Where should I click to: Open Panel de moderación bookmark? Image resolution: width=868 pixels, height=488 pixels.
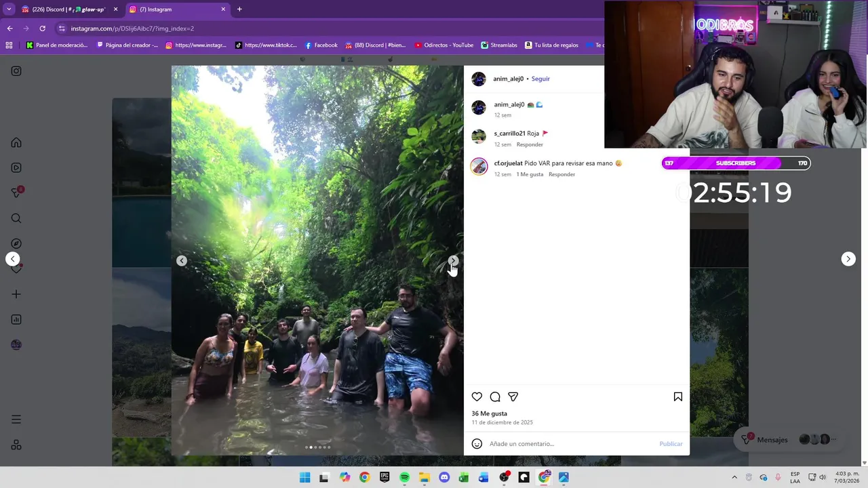click(57, 45)
